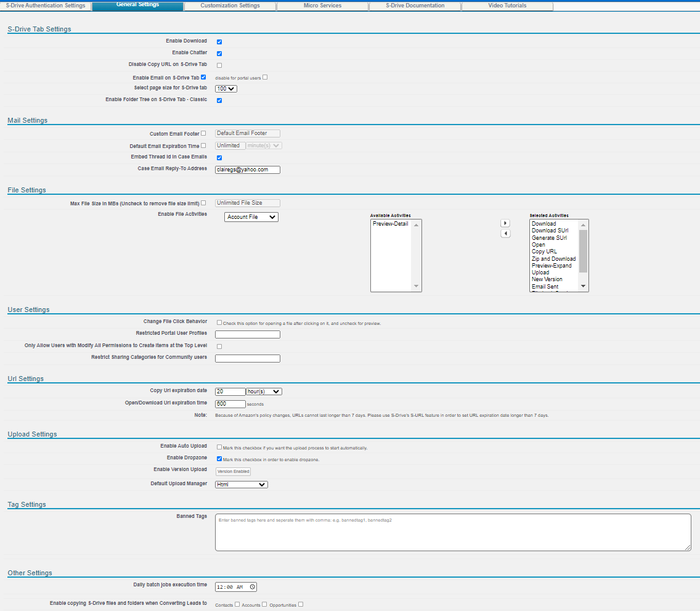Click Unlimited email expiration time field

tap(230, 146)
